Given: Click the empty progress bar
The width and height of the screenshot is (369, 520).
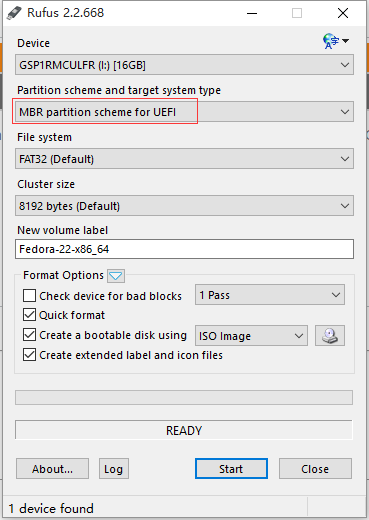Looking at the screenshot, I should (184, 397).
